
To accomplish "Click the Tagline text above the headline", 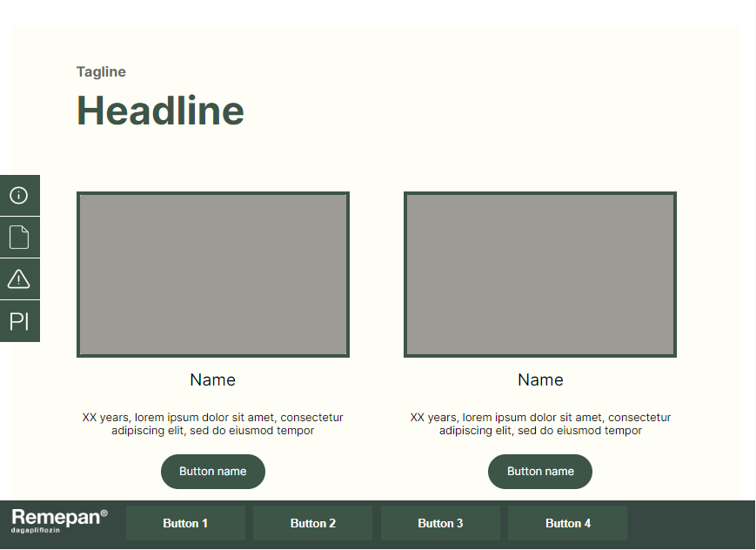I will (101, 72).
